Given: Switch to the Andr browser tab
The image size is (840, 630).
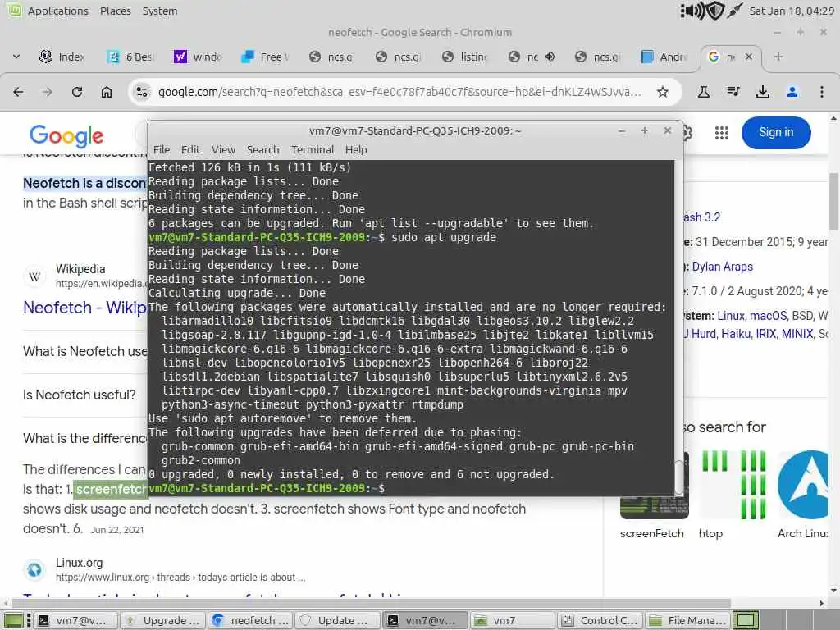Looking at the screenshot, I should tap(664, 57).
